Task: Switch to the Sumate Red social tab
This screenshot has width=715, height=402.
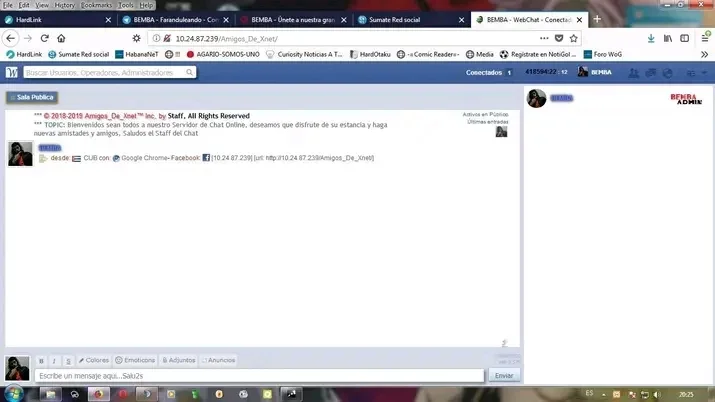Action: click(x=411, y=20)
